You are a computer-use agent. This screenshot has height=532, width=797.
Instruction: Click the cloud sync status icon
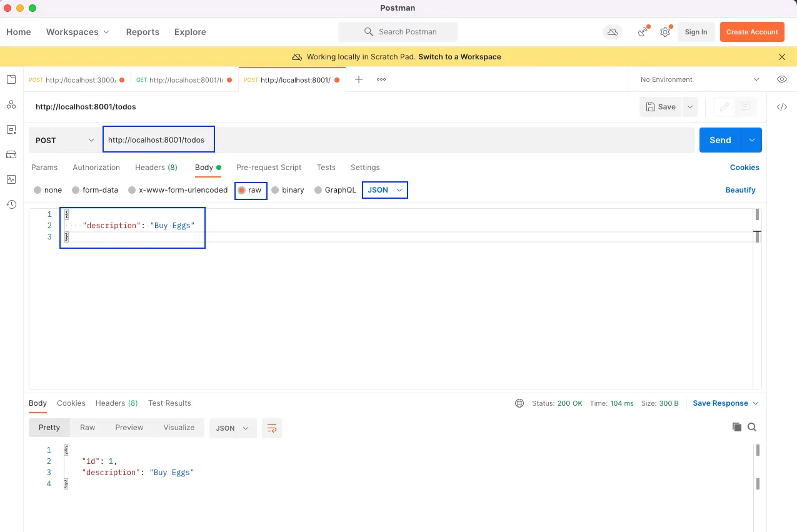pos(612,32)
